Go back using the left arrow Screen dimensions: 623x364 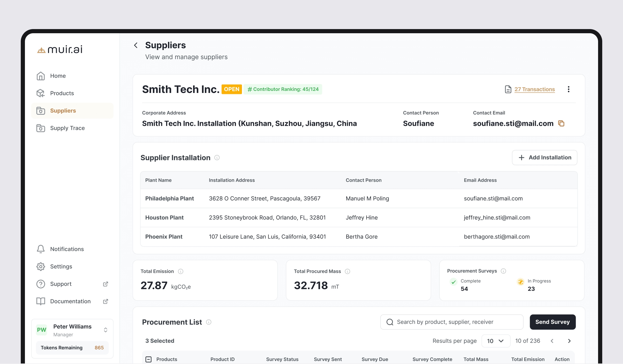(x=136, y=45)
